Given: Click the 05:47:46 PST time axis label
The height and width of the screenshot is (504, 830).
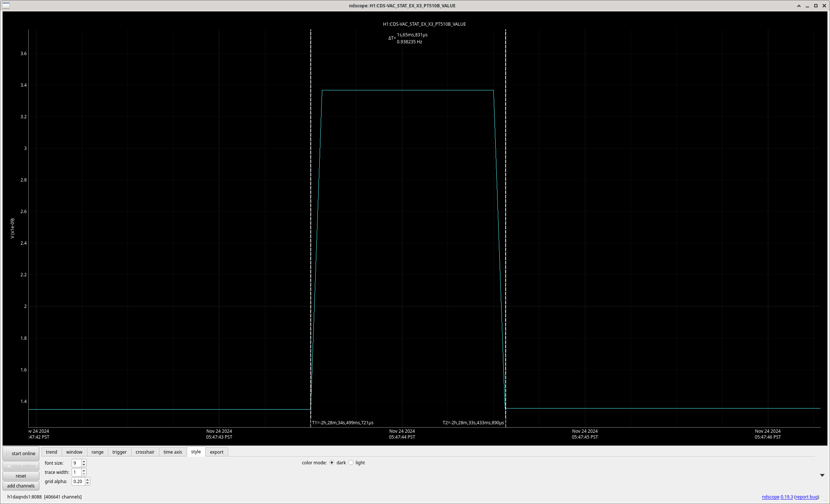Looking at the screenshot, I should (768, 437).
